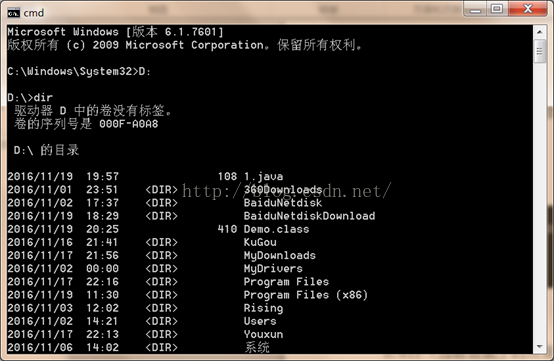The height and width of the screenshot is (361, 554).
Task: Click the 'cmd' window title text
Action: click(x=34, y=13)
